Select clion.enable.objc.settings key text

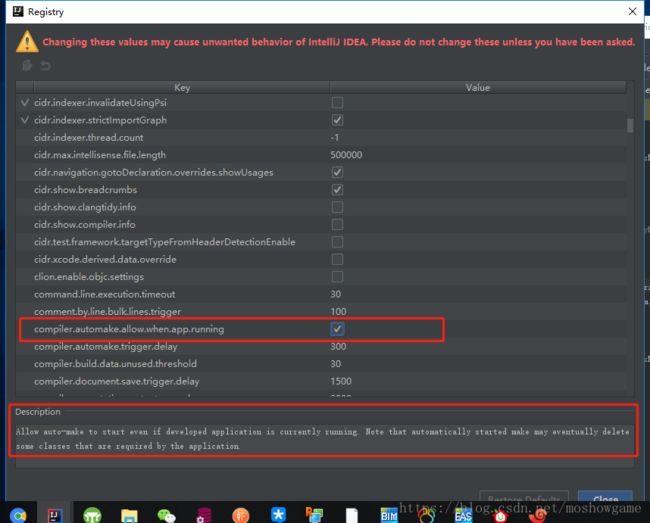click(89, 276)
